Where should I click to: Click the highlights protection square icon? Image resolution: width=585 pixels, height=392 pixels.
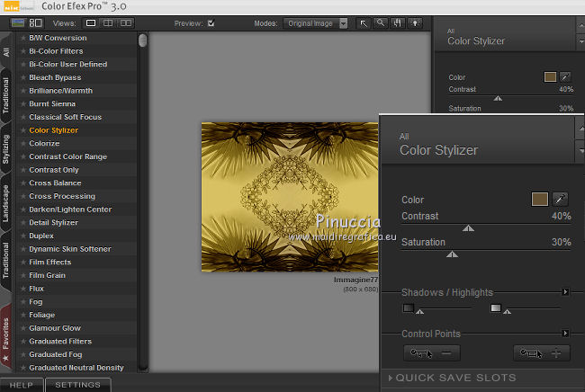click(x=496, y=308)
